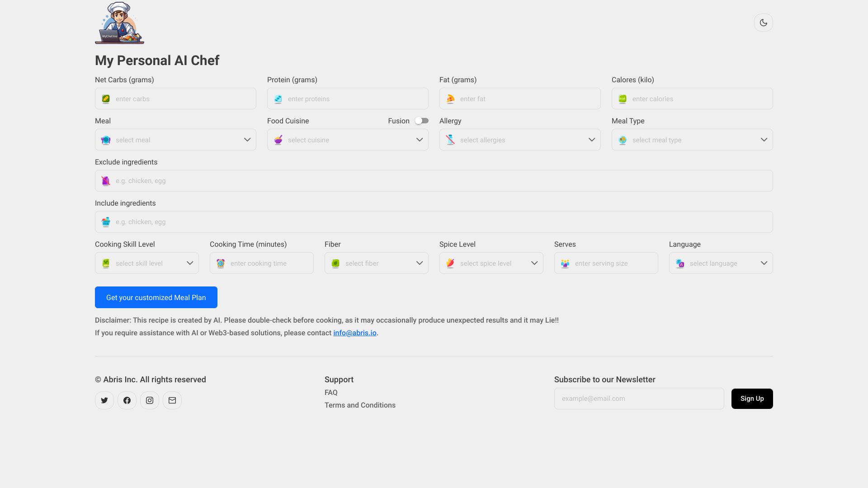Click the Twitter icon in the footer
Screen dimensions: 868x488
click(104, 400)
